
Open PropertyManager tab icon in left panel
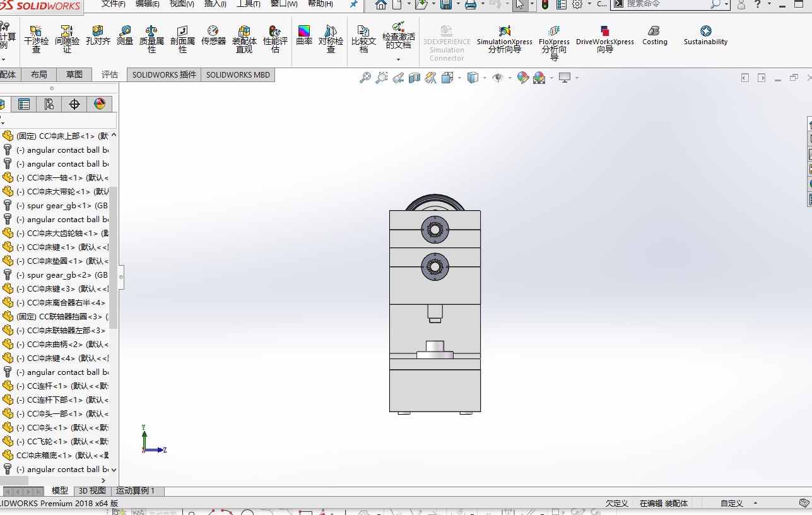tap(24, 104)
